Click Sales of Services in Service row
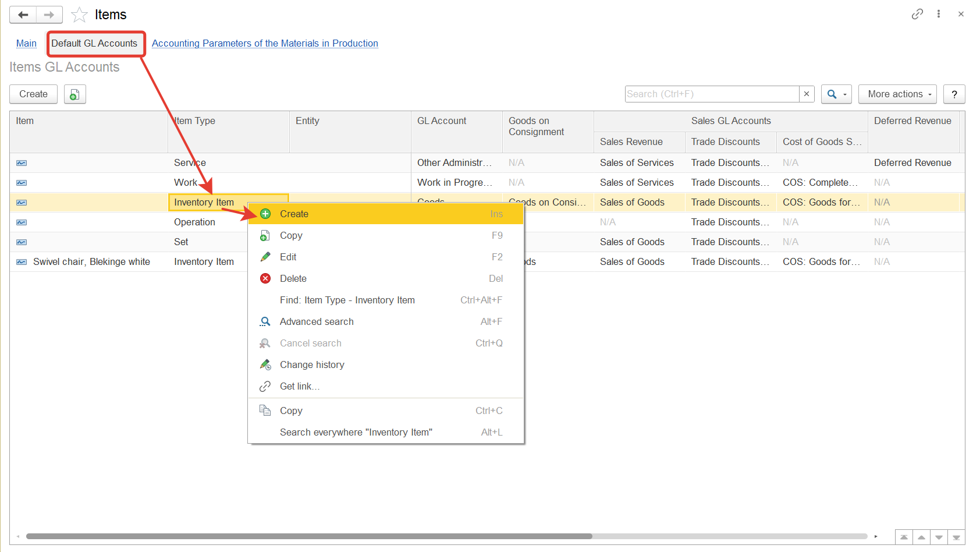Viewport: 980px width, 552px height. tap(637, 163)
